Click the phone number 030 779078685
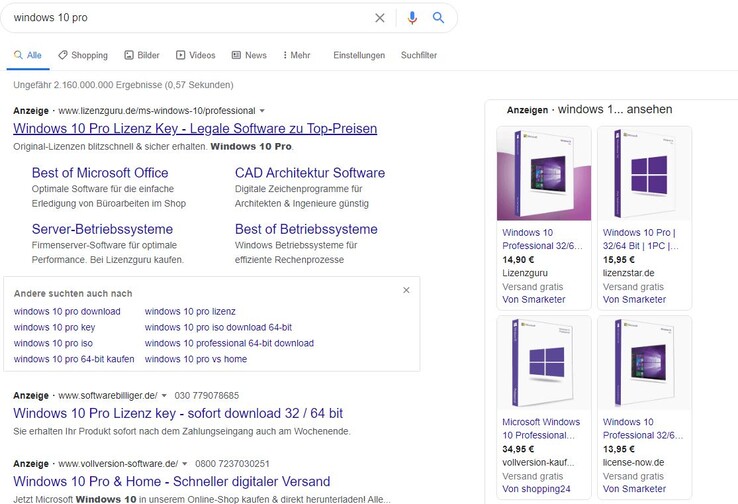This screenshot has height=504, width=738. pyautogui.click(x=207, y=396)
